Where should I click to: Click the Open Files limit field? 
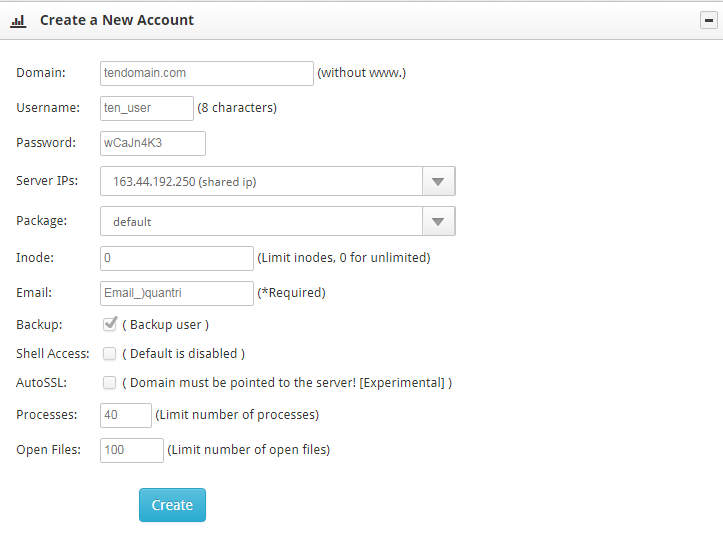[x=132, y=450]
